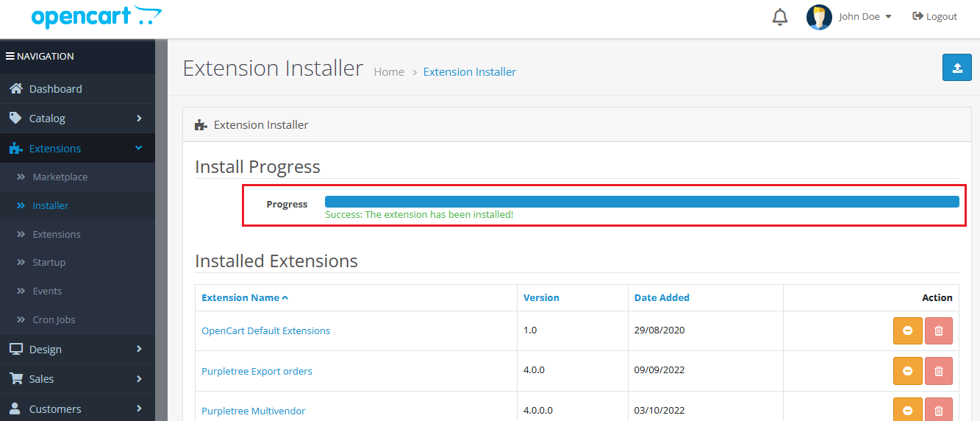Image resolution: width=980 pixels, height=421 pixels.
Task: Click John Doe's avatar picture
Action: pos(819,17)
